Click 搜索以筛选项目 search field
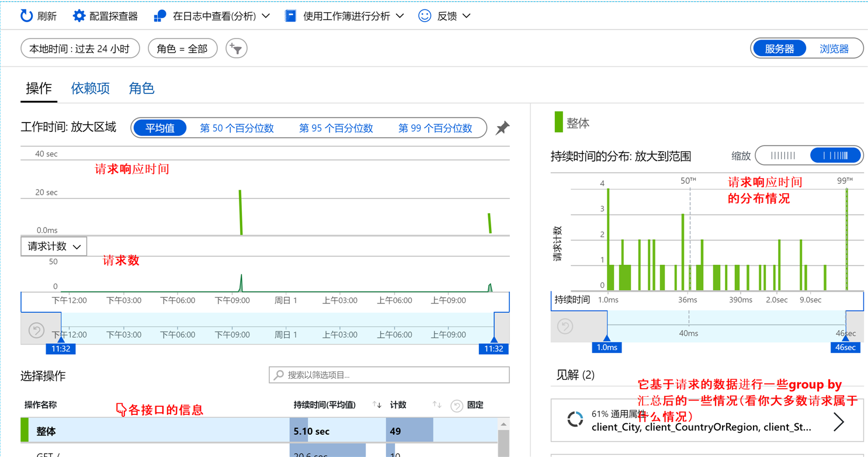The width and height of the screenshot is (868, 457). coord(389,375)
